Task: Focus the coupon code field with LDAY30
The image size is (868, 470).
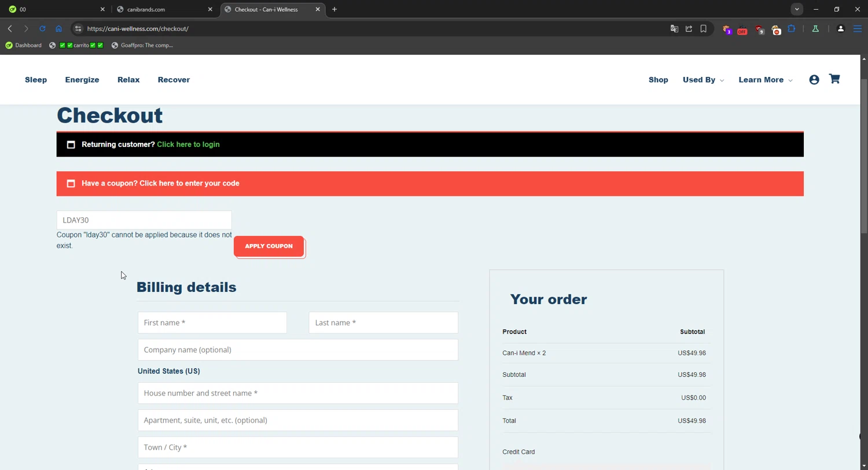Action: tap(144, 220)
